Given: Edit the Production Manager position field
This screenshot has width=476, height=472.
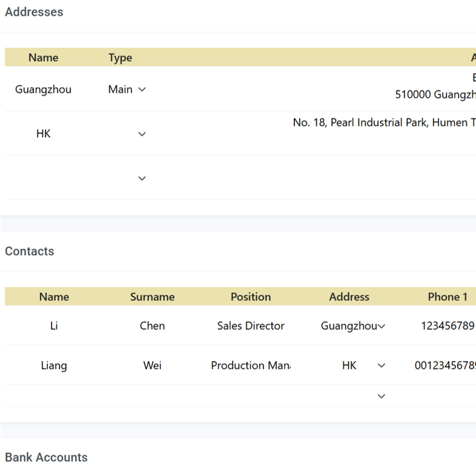Looking at the screenshot, I should click(251, 366).
